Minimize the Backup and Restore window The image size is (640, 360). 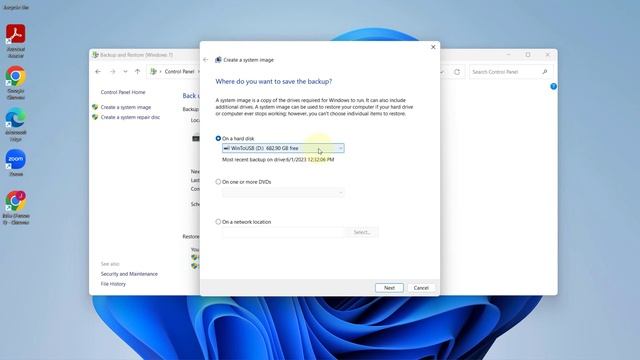point(509,54)
